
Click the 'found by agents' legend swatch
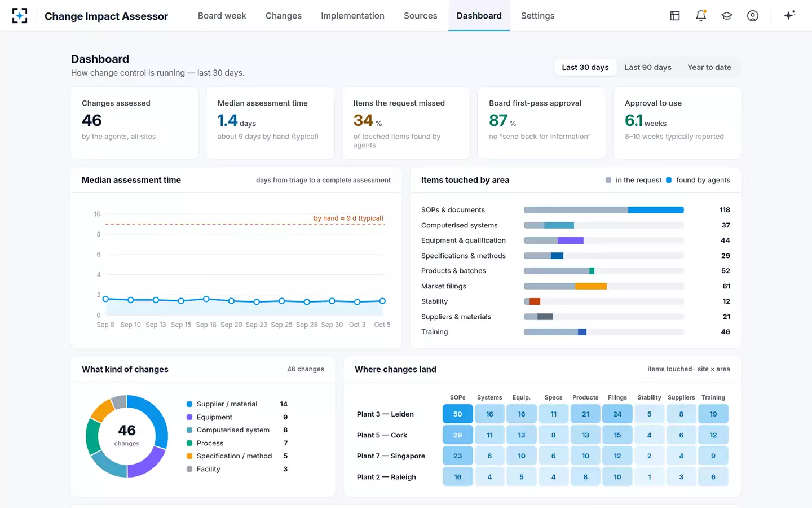point(669,180)
